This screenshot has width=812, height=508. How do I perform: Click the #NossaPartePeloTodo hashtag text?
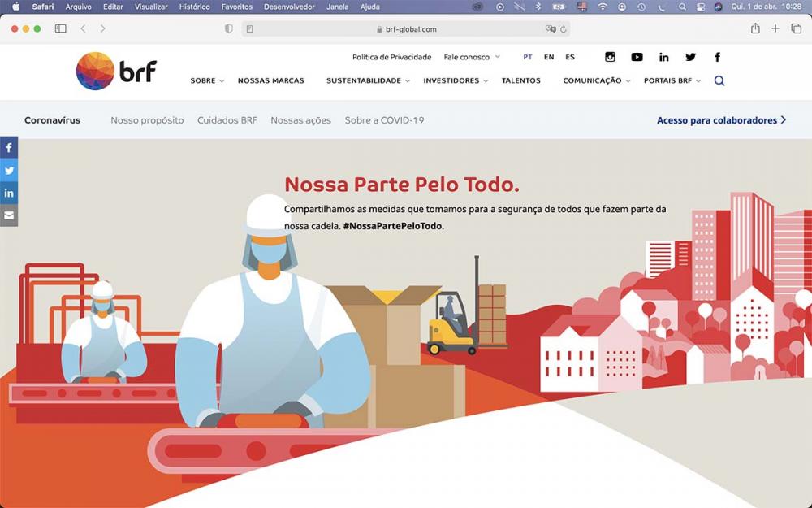tap(392, 226)
